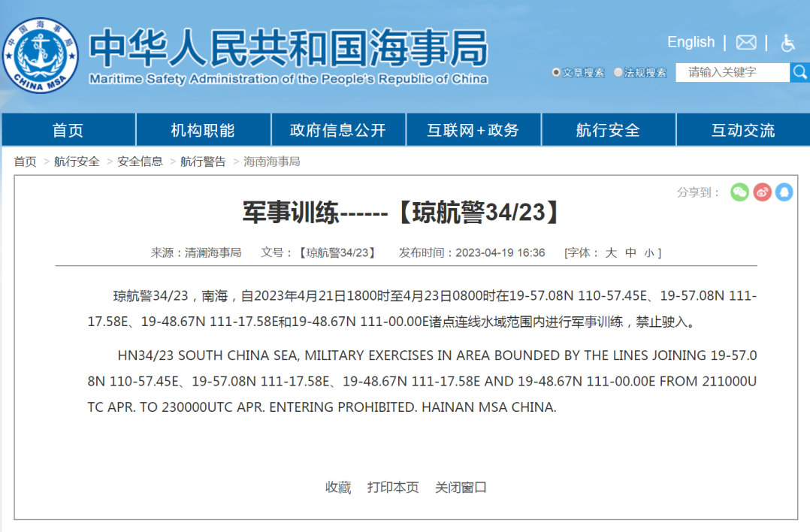This screenshot has width=810, height=532.
Task: Click the 打印本页 print link
Action: tap(393, 487)
